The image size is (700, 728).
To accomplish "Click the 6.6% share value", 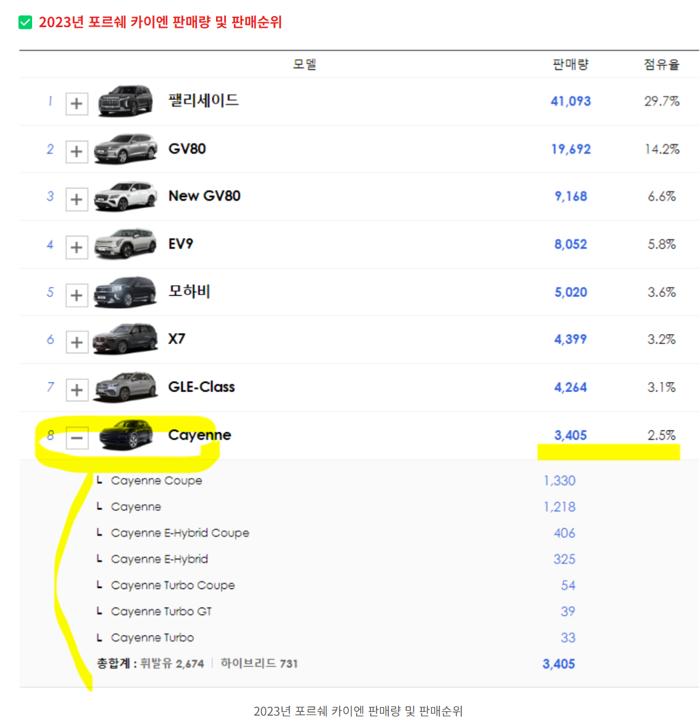I will (x=662, y=196).
